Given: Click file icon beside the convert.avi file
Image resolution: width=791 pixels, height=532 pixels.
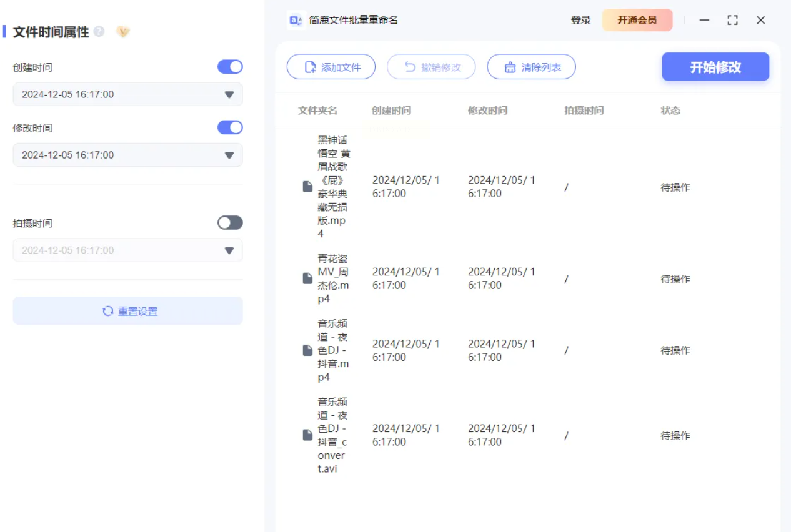Looking at the screenshot, I should coord(307,435).
